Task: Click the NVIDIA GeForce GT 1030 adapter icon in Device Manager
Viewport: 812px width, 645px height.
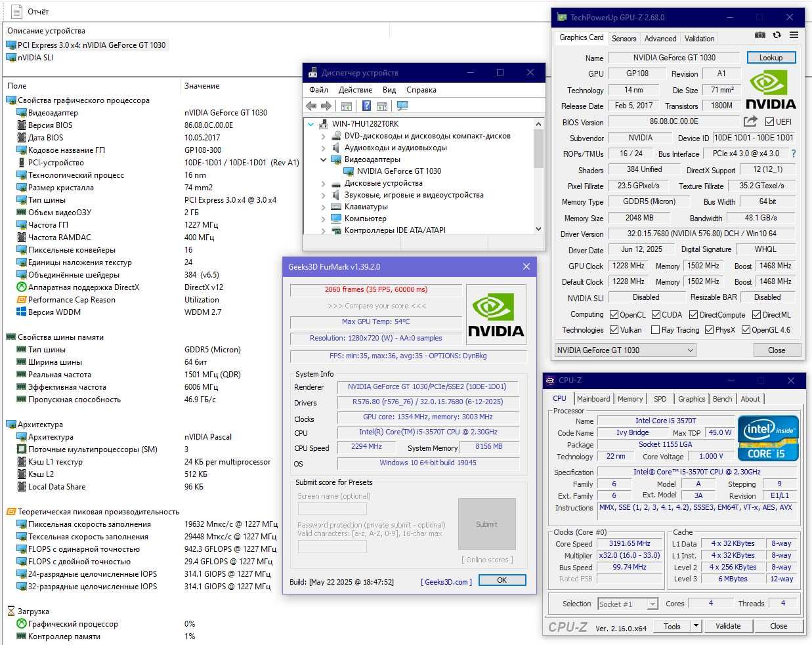Action: click(349, 171)
